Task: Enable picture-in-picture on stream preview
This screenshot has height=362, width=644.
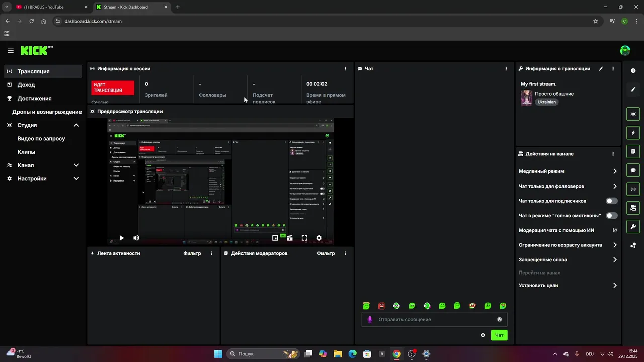Action: click(275, 238)
